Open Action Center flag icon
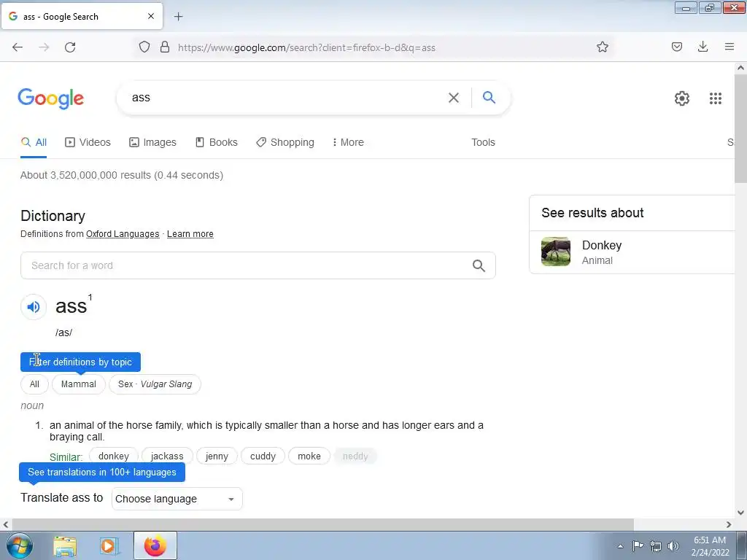 point(638,546)
